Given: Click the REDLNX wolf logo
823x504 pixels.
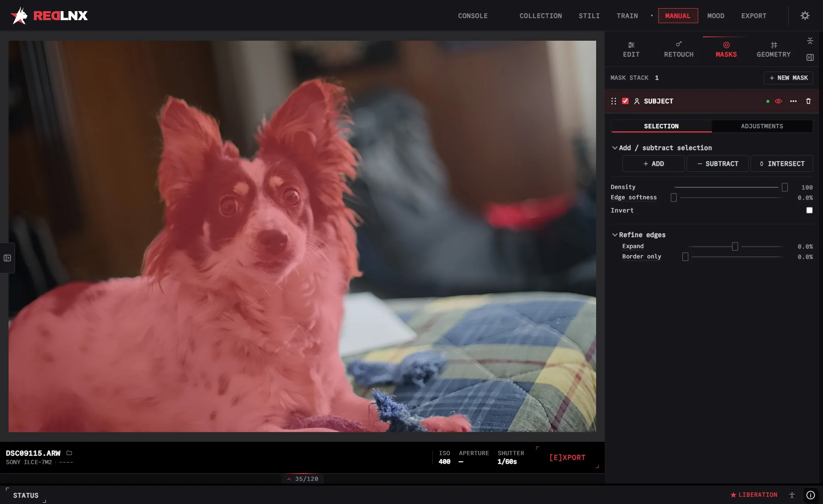Looking at the screenshot, I should 19,15.
